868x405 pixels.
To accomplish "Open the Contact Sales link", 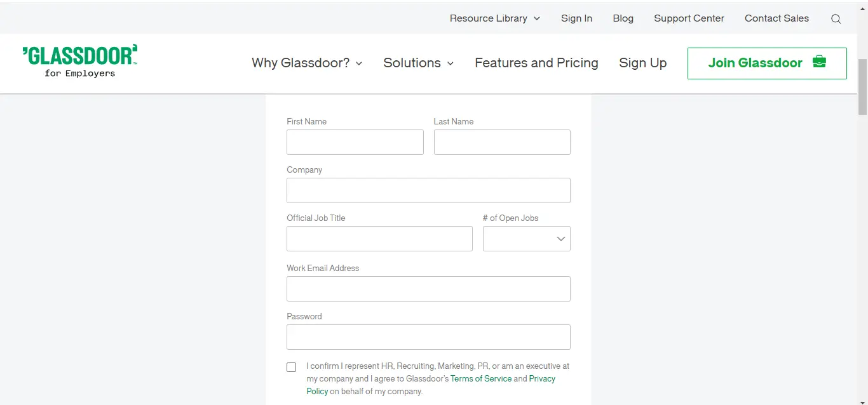I will tap(776, 18).
